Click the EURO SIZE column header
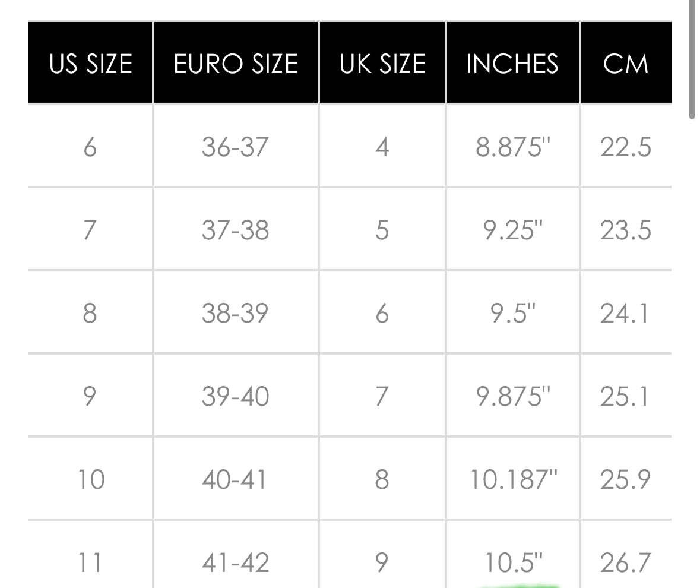700x588 pixels. 236,64
